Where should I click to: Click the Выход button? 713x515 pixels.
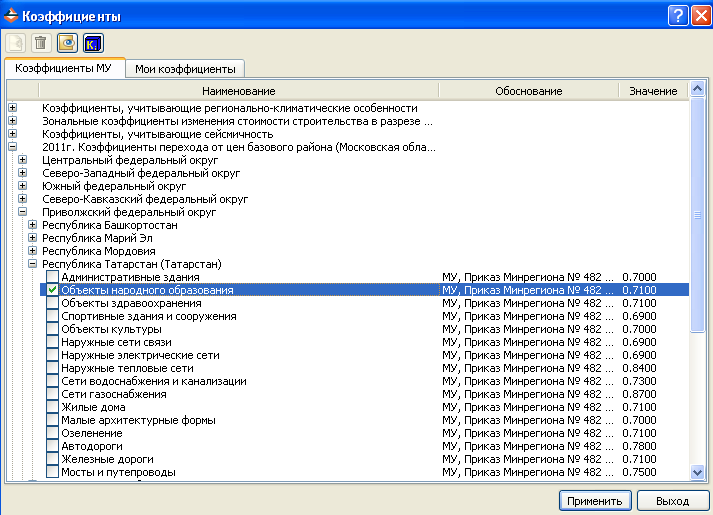point(672,500)
